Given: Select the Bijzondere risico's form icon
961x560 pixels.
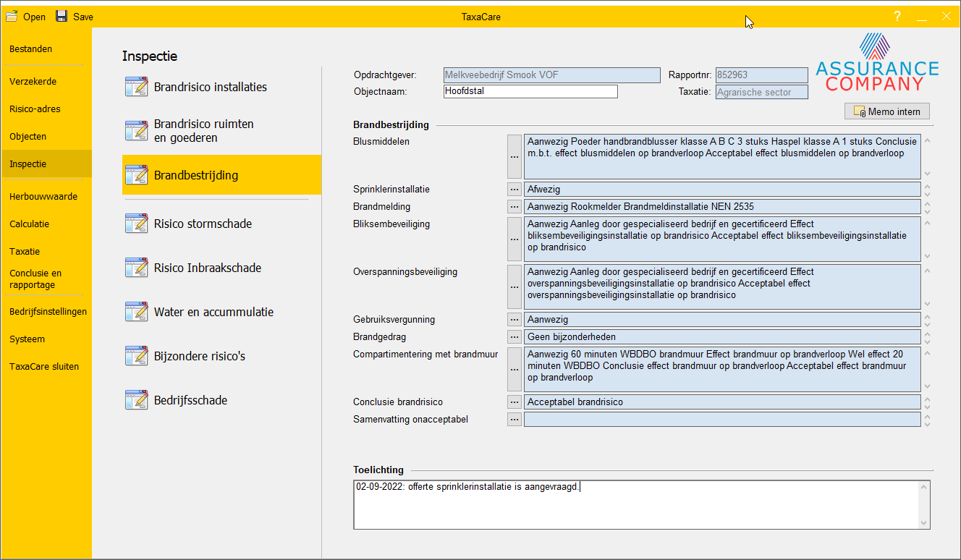Looking at the screenshot, I should (136, 356).
